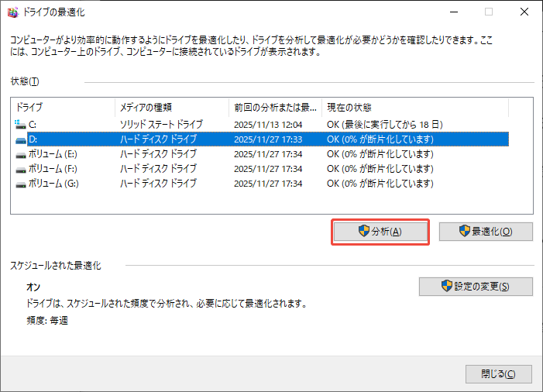The width and height of the screenshot is (543, 392).
Task: Click the ボリューム (E:) drive icon
Action: pyautogui.click(x=21, y=154)
